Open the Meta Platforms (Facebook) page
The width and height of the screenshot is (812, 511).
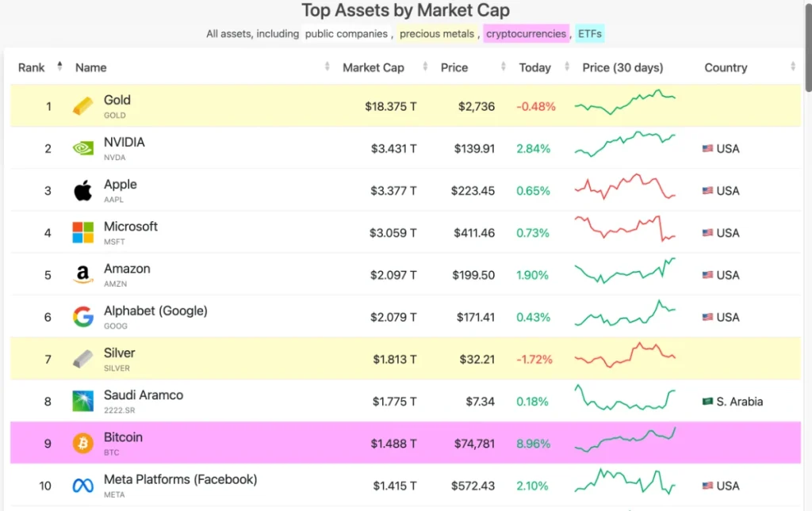pyautogui.click(x=180, y=479)
